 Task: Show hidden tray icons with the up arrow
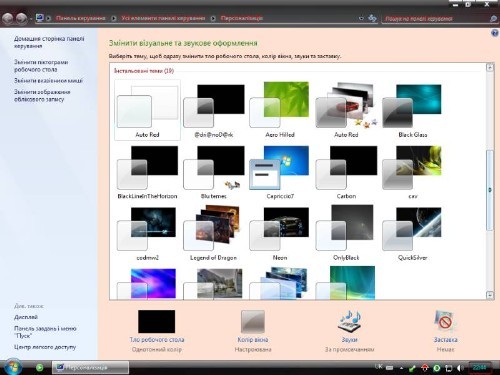click(401, 368)
